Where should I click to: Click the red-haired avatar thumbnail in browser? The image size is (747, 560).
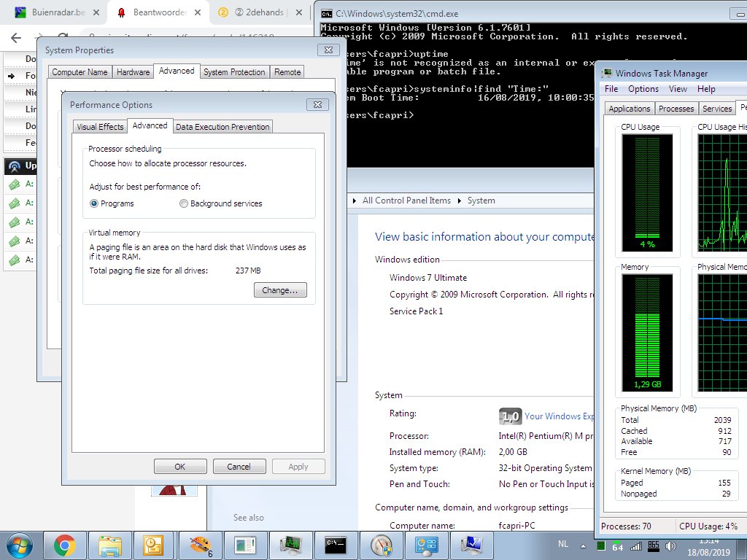[x=174, y=491]
